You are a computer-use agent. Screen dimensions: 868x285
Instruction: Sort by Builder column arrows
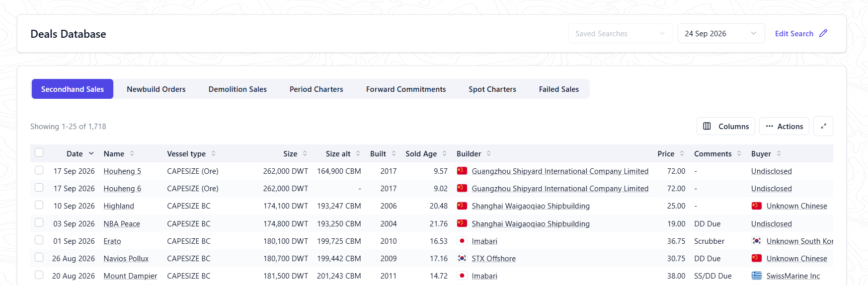pos(489,153)
